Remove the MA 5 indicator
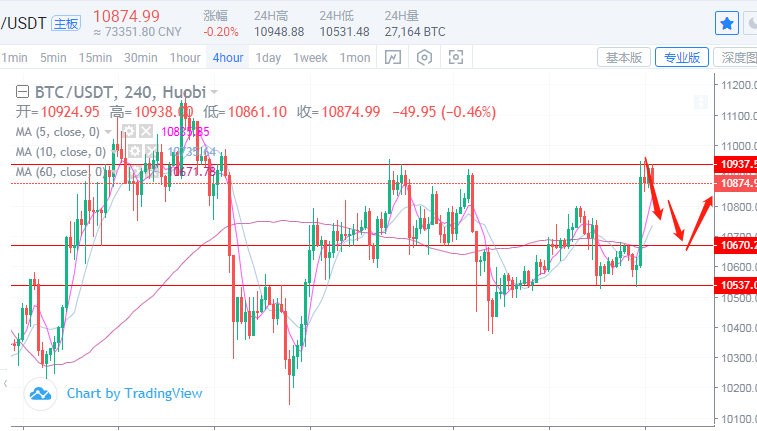The height and width of the screenshot is (431, 757). pos(146,132)
